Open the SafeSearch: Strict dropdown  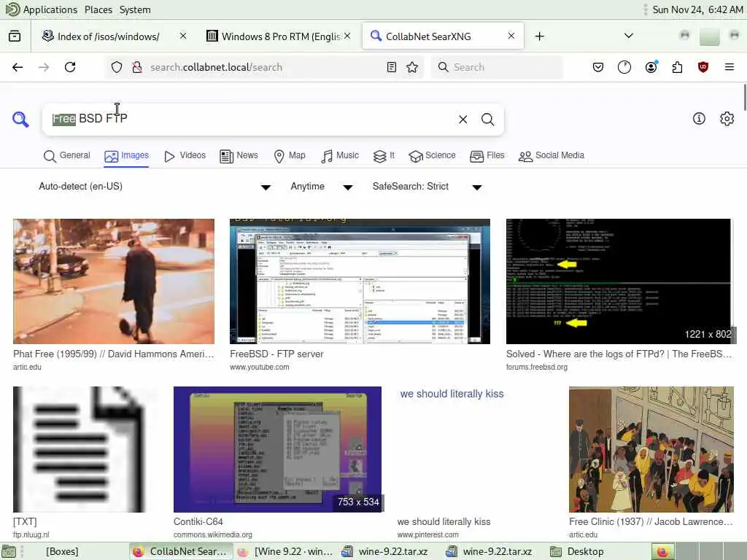point(427,187)
